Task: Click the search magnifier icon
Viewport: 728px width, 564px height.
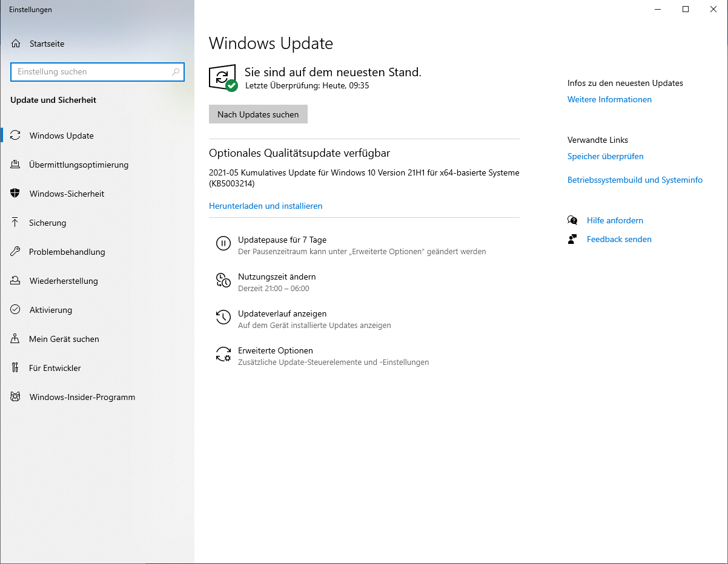Action: pos(176,72)
